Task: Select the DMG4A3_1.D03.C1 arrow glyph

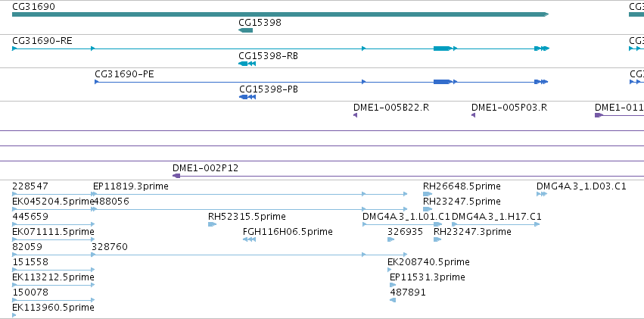Action: click(542, 194)
